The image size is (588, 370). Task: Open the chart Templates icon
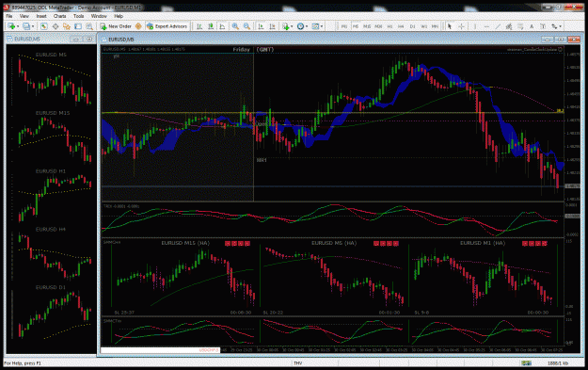[315, 26]
